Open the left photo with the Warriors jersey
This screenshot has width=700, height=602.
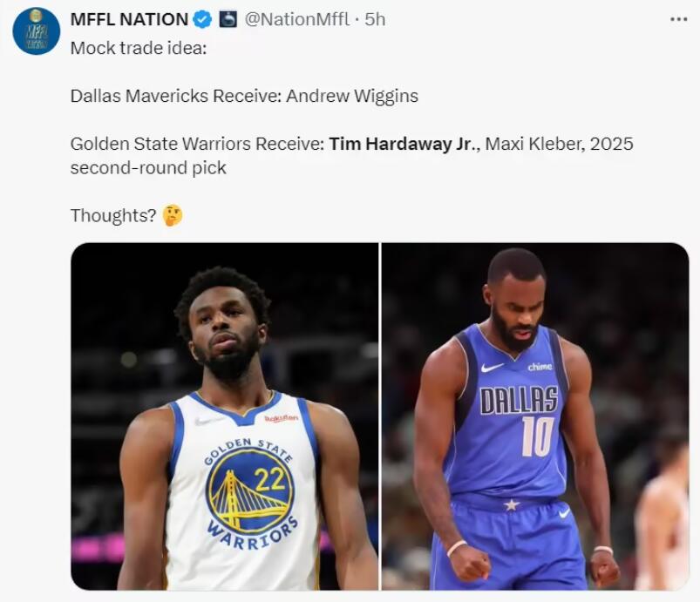point(224,416)
